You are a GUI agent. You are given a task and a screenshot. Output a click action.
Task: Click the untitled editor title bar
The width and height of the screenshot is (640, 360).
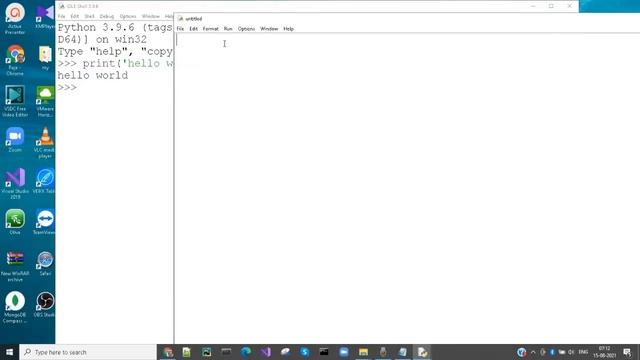tap(408, 19)
